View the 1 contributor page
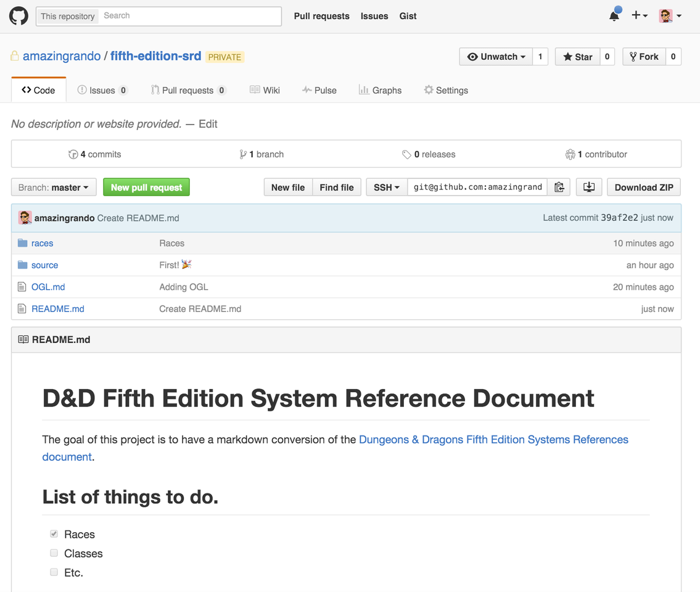The width and height of the screenshot is (700, 592). (596, 154)
